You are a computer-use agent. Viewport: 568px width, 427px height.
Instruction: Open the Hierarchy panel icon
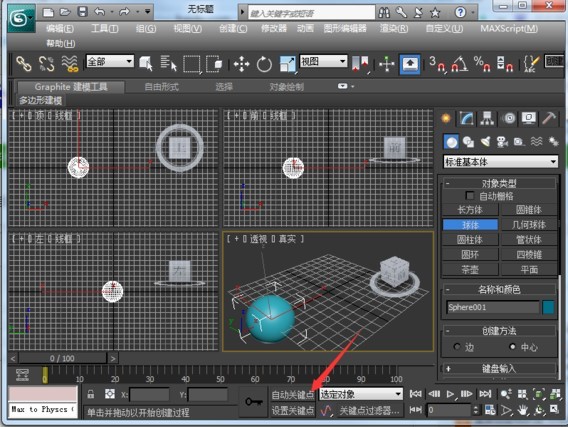pyautogui.click(x=487, y=118)
